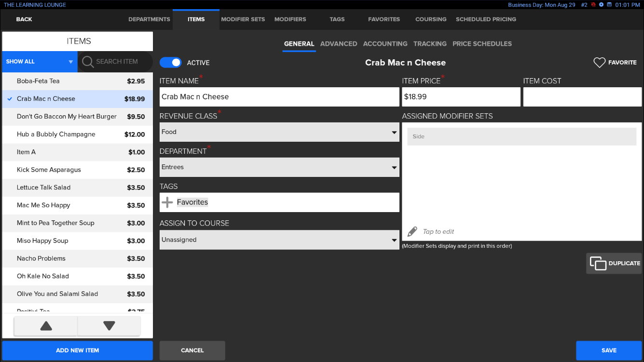Click the red offline status icon
644x362 pixels.
click(594, 5)
